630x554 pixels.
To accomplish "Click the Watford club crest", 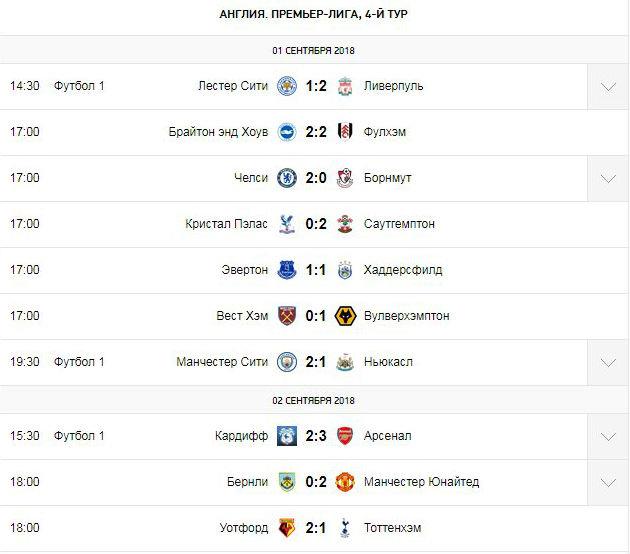I will click(x=287, y=528).
